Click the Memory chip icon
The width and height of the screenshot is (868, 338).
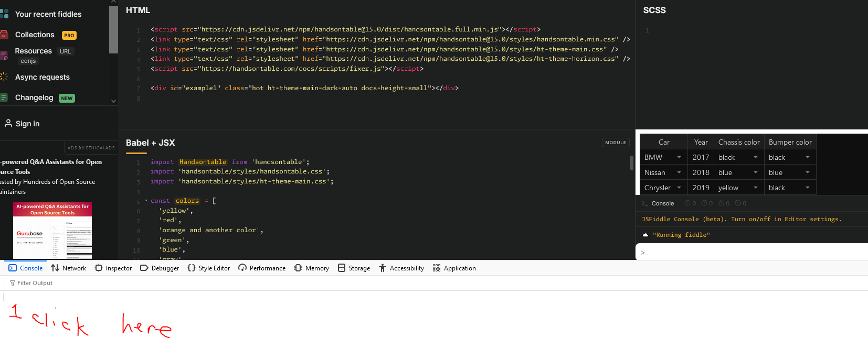click(298, 268)
